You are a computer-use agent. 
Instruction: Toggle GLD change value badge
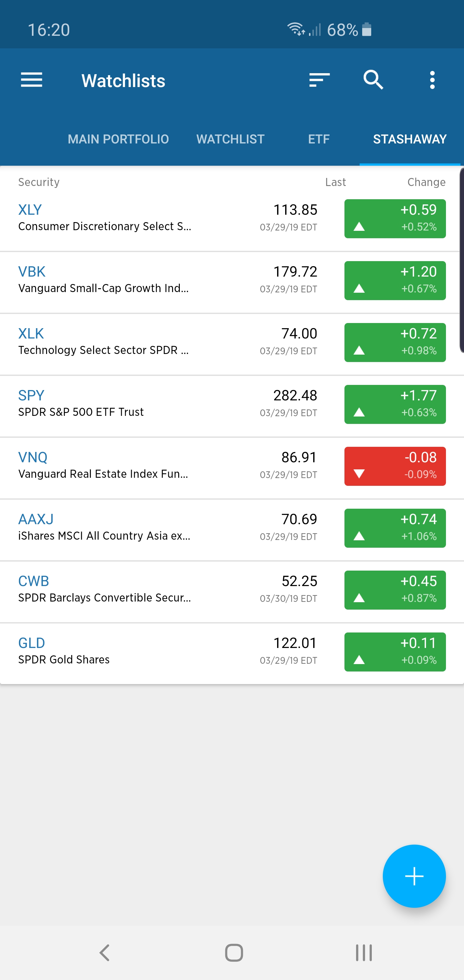pyautogui.click(x=395, y=652)
